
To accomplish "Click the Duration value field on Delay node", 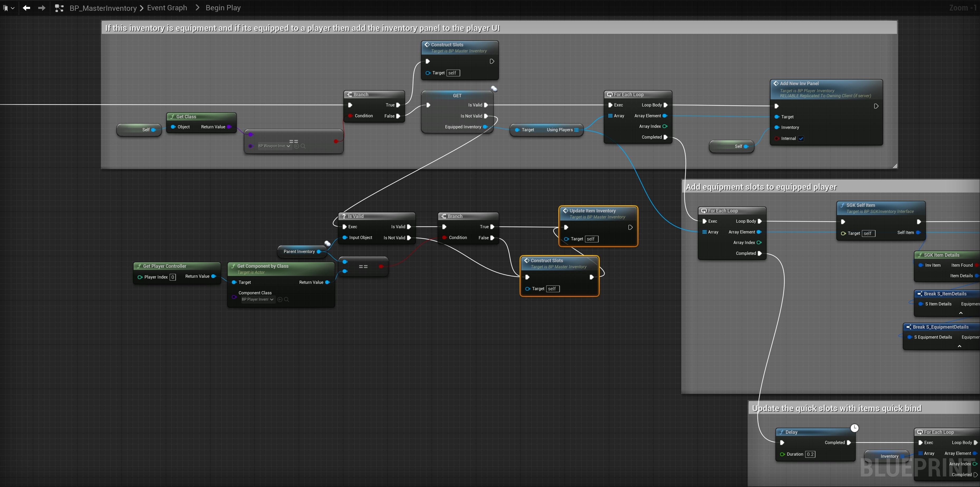I will point(810,454).
